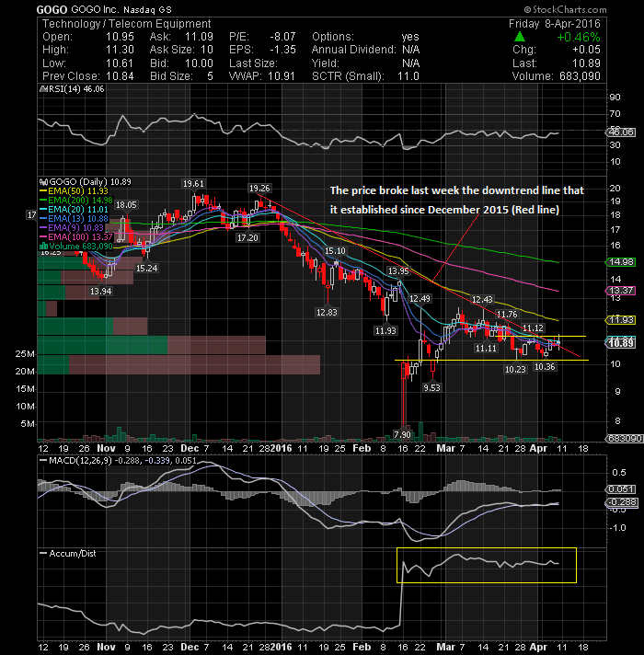
Task: Click the 12.49 price label
Action: pos(420,299)
